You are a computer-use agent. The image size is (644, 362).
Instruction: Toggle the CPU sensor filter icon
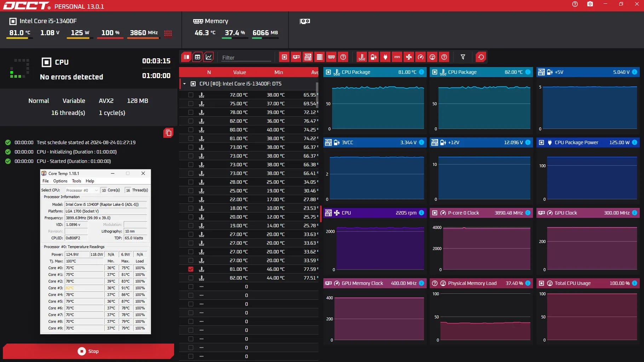284,57
